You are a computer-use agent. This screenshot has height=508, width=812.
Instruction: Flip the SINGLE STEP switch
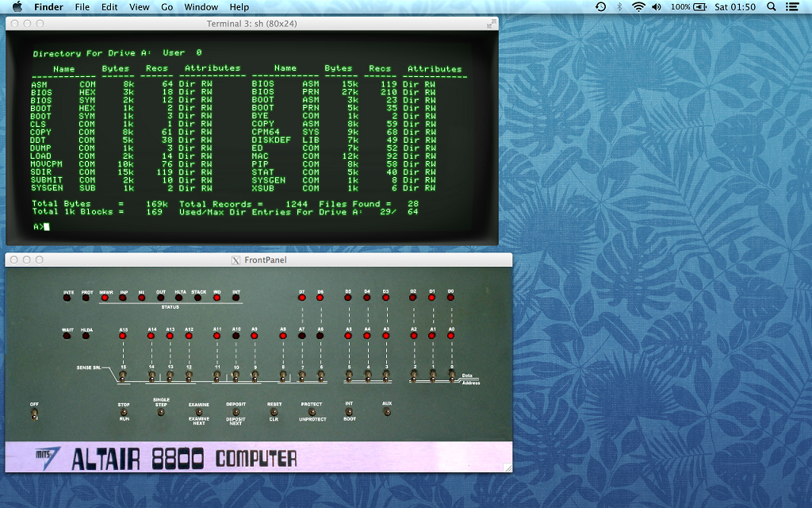tap(161, 412)
